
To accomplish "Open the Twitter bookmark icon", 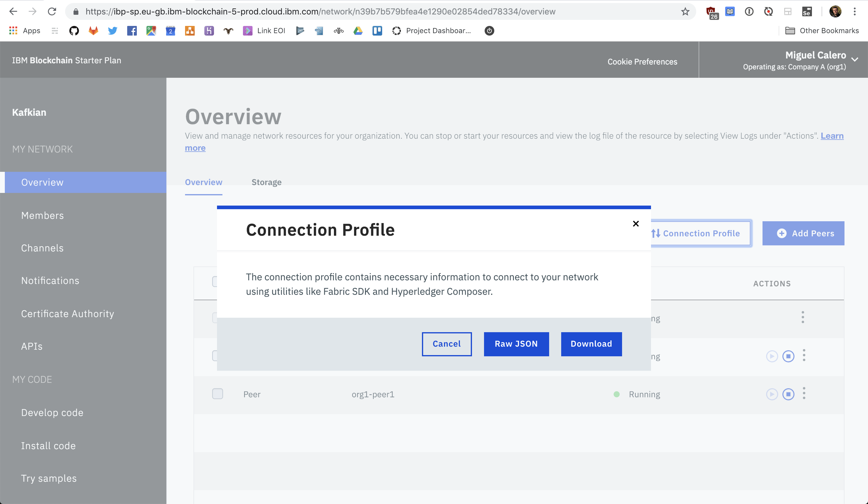I will [x=112, y=31].
